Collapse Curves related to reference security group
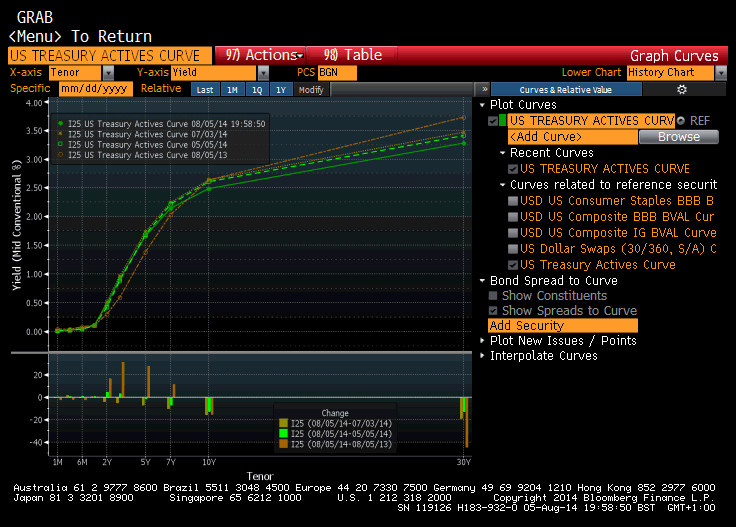Viewport: 736px width, 527px height. [x=502, y=185]
